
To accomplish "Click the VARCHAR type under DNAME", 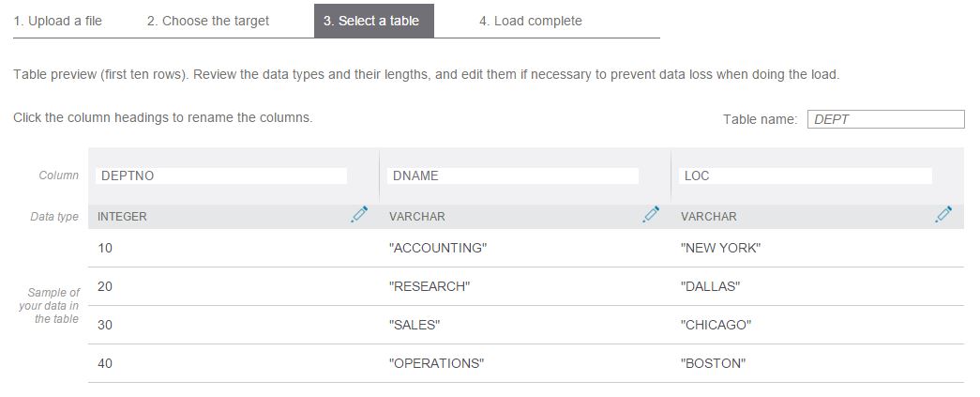I will click(x=417, y=217).
